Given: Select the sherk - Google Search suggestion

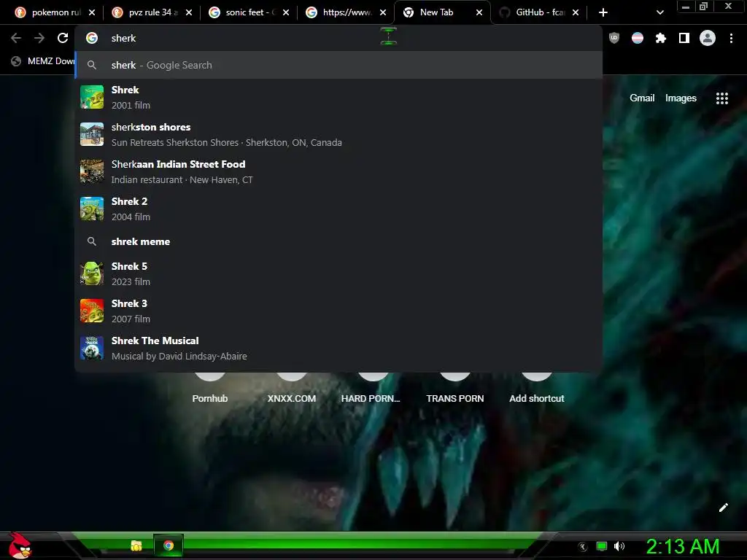Looking at the screenshot, I should point(338,65).
